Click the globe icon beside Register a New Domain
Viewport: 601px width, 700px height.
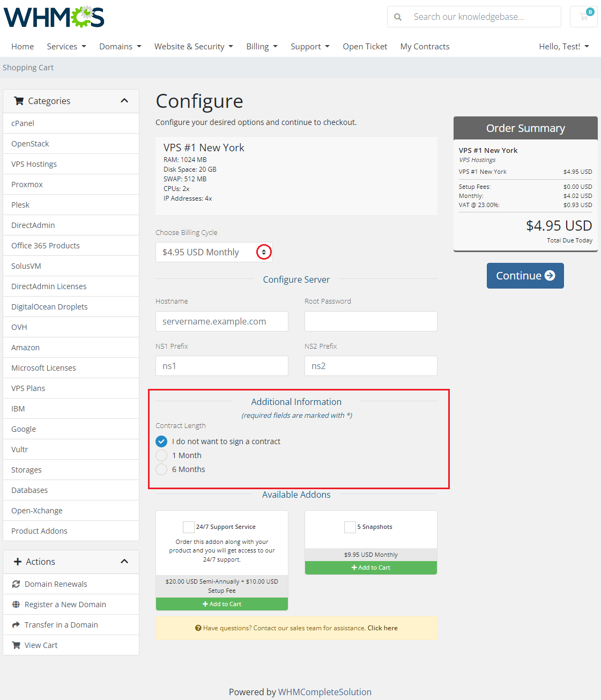coord(16,605)
